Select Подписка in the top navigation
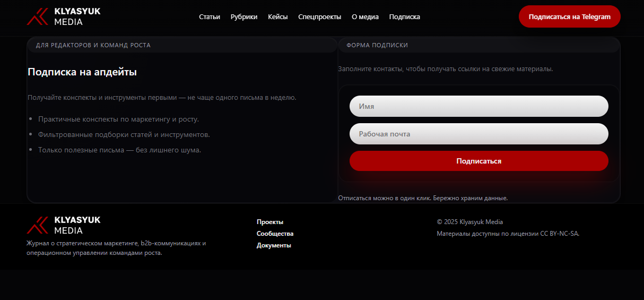Screen dimensions: 644x300 pos(405,17)
